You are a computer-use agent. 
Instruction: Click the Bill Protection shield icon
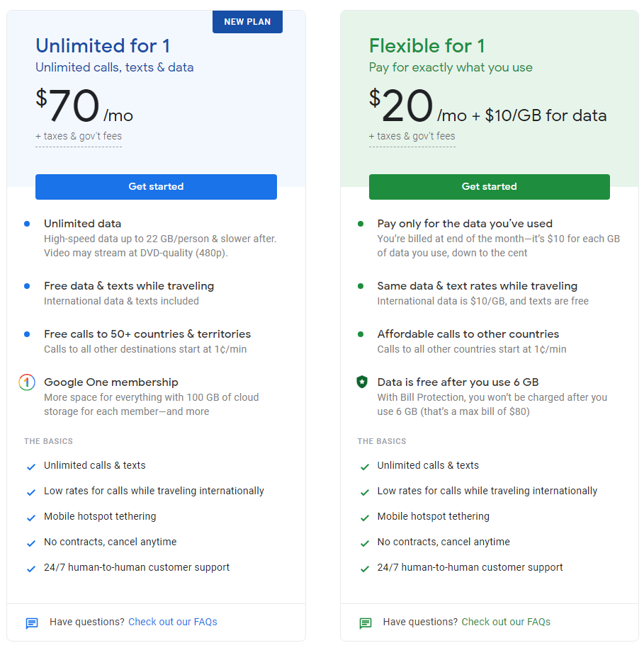click(x=361, y=382)
